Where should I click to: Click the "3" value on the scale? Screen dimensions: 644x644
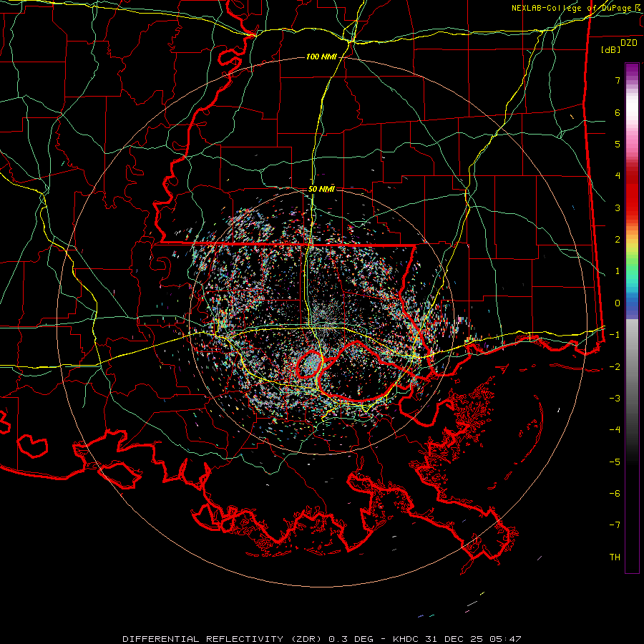(618, 208)
